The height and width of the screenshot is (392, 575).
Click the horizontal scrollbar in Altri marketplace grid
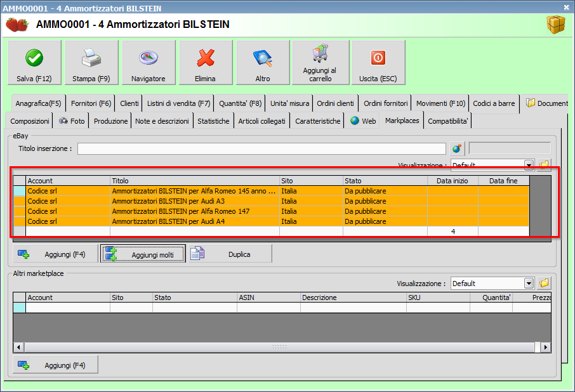[279, 347]
